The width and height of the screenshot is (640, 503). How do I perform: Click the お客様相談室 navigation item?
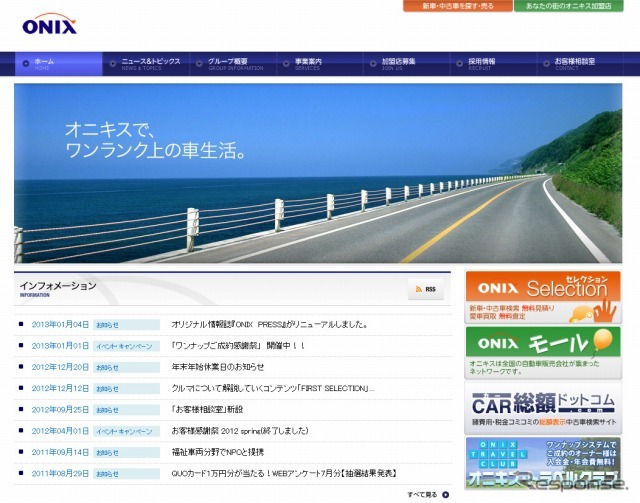(574, 64)
